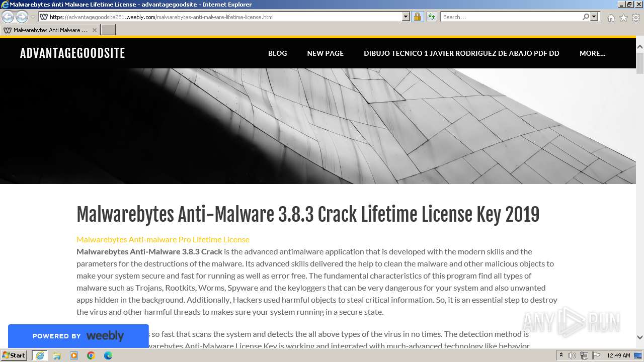Click the Refresh page icon
Viewport: 644px width, 362px height.
click(x=432, y=17)
